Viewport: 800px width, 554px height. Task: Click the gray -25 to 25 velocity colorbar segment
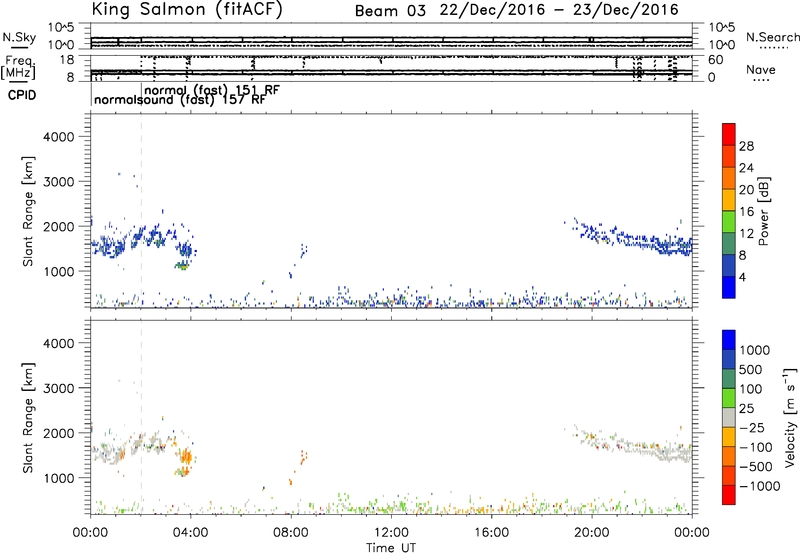(729, 417)
